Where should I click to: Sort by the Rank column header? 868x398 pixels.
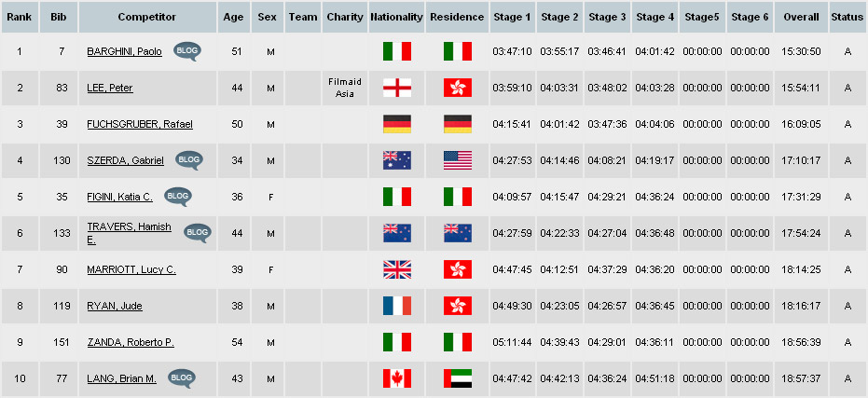pos(20,17)
